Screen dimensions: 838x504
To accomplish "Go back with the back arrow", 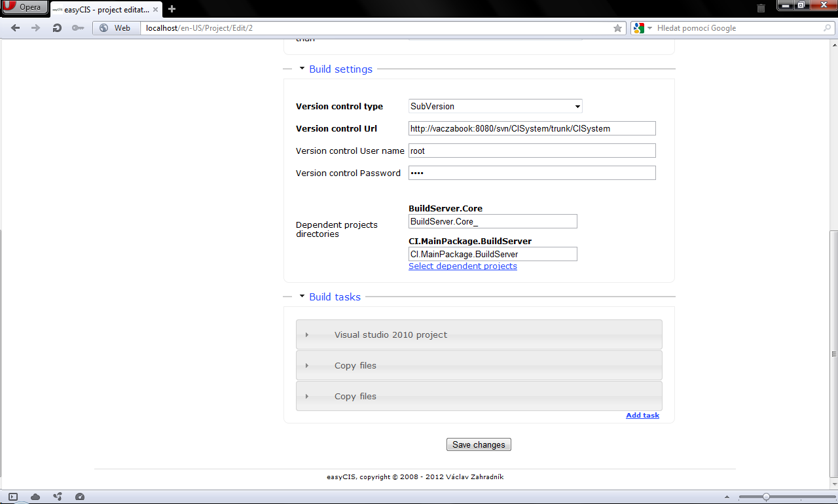I will (16, 28).
